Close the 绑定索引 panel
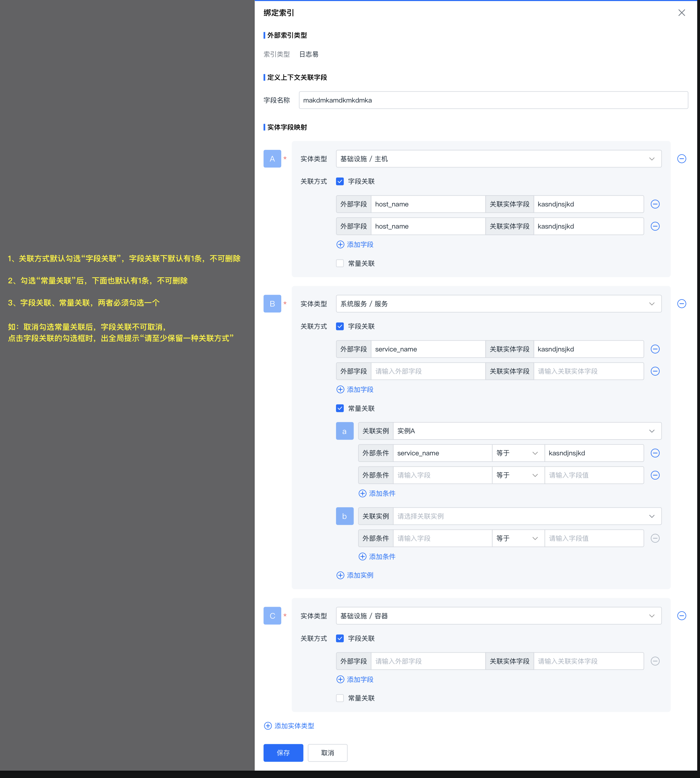This screenshot has height=778, width=700. pyautogui.click(x=681, y=13)
